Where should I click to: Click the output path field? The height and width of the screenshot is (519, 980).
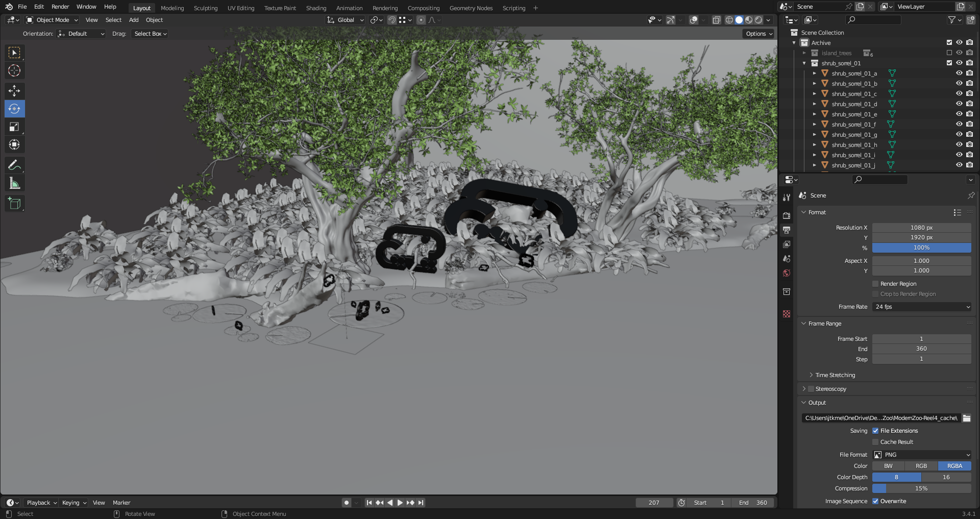coord(881,418)
